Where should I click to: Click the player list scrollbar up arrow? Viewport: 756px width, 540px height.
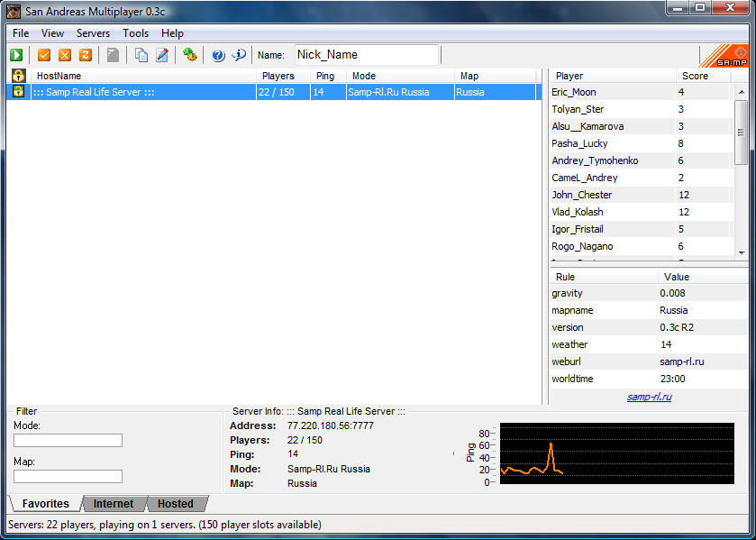[x=742, y=92]
